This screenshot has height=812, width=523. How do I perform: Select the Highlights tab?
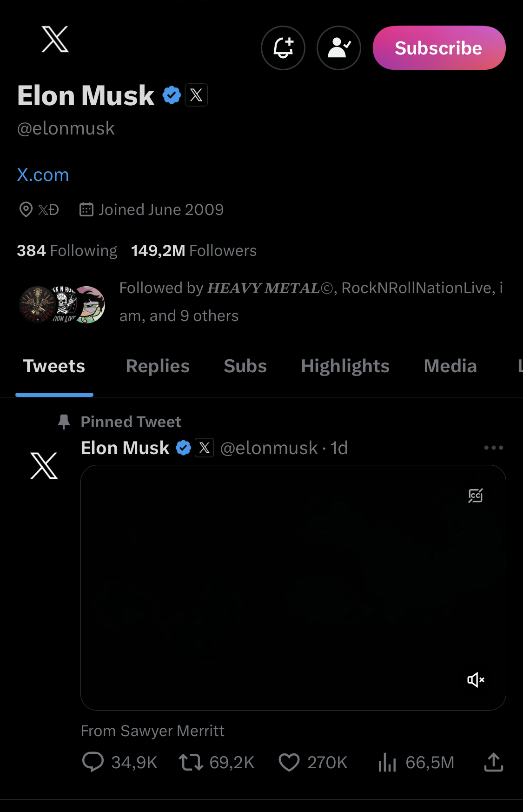click(345, 366)
